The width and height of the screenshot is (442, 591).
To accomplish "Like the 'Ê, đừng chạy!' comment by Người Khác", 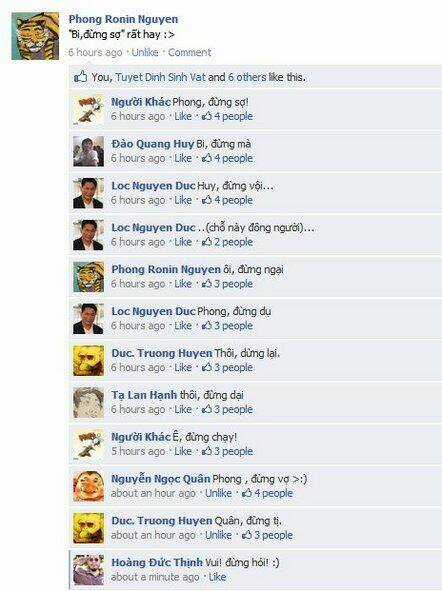I will tap(183, 451).
